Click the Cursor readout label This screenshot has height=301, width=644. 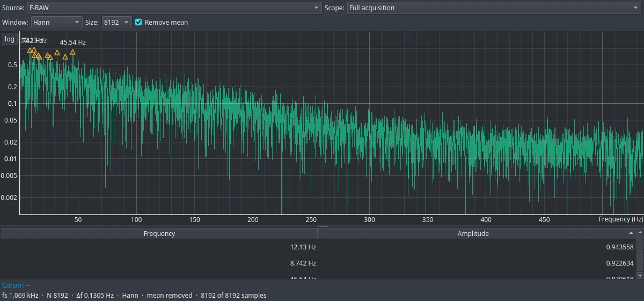(x=16, y=285)
